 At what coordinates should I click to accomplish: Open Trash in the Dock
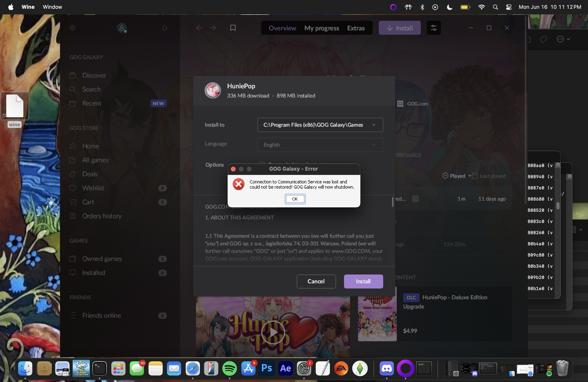click(x=562, y=368)
